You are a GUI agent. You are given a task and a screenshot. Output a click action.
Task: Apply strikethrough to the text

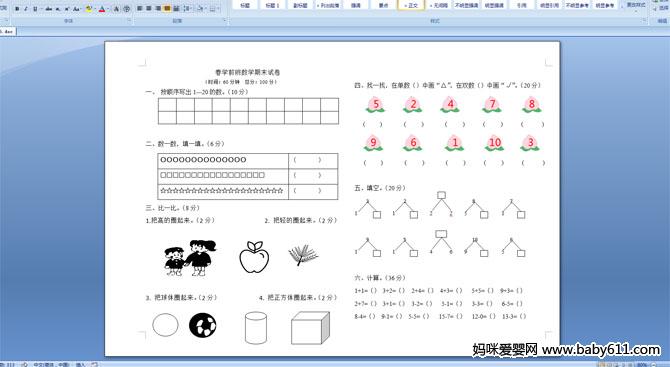click(x=49, y=9)
